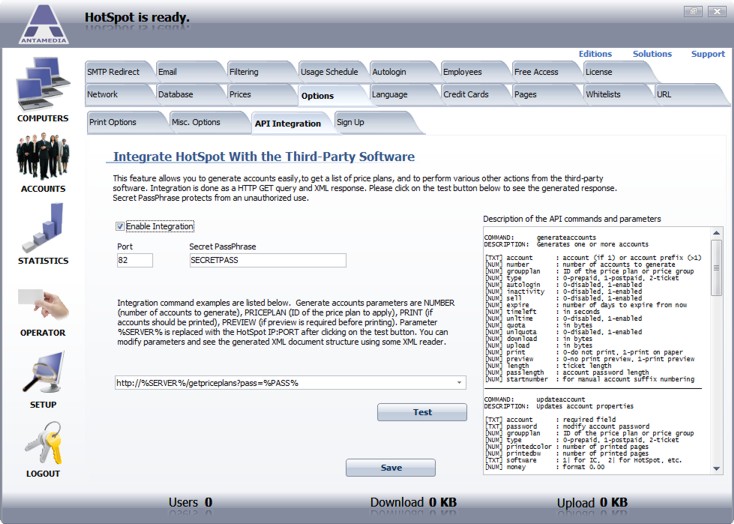
Task: Expand the integration command URL dropdown
Action: click(x=459, y=383)
